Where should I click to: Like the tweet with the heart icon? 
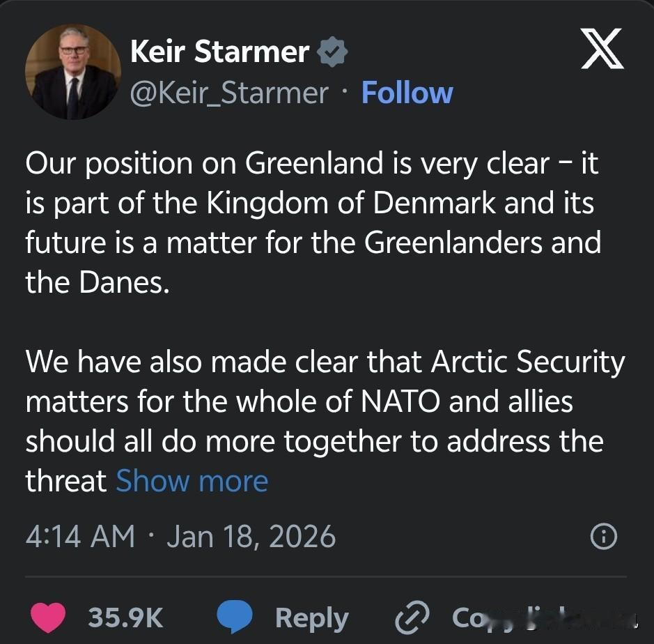point(49,618)
